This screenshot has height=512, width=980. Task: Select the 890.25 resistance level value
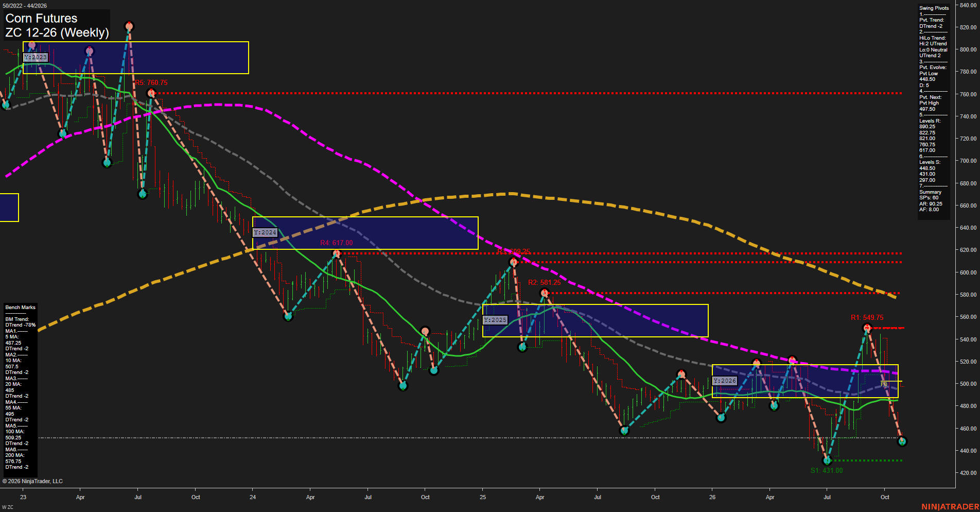tap(927, 127)
